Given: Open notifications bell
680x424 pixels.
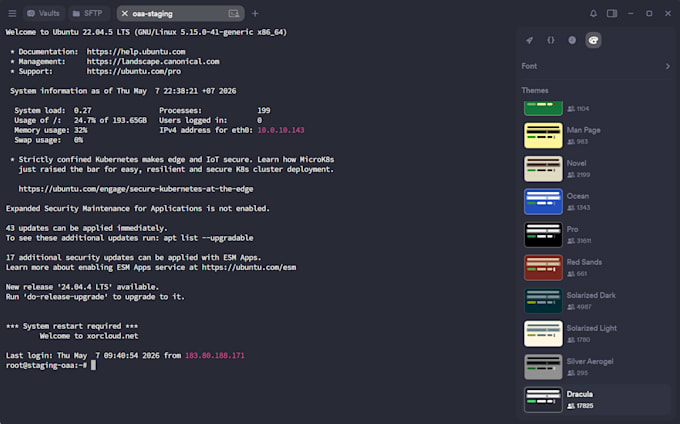Looking at the screenshot, I should pos(593,13).
